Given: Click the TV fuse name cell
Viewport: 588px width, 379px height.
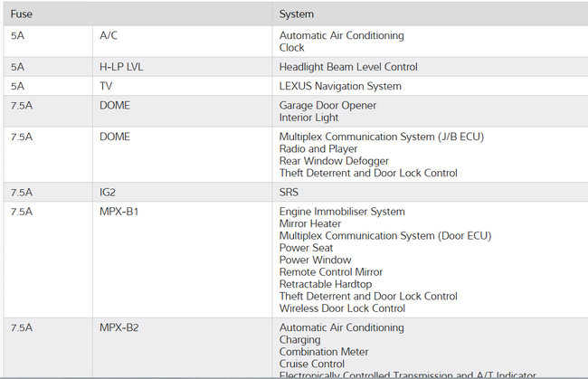Looking at the screenshot, I should [x=106, y=86].
